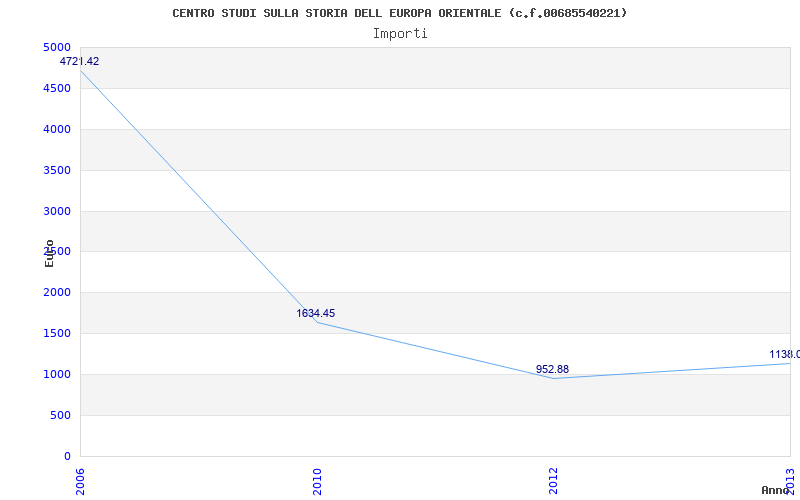Click the 4500 y-axis tick label

(57, 88)
